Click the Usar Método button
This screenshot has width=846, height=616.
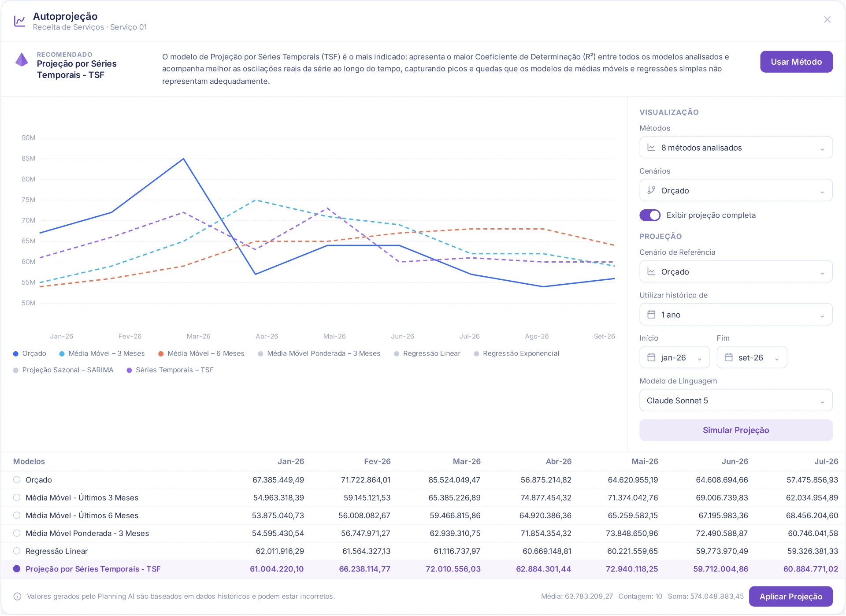point(796,62)
